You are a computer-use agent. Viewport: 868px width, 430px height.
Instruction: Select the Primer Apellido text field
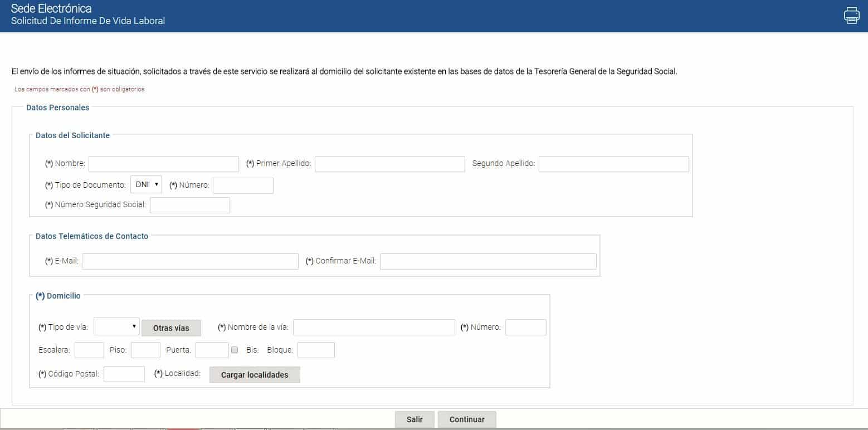point(389,164)
